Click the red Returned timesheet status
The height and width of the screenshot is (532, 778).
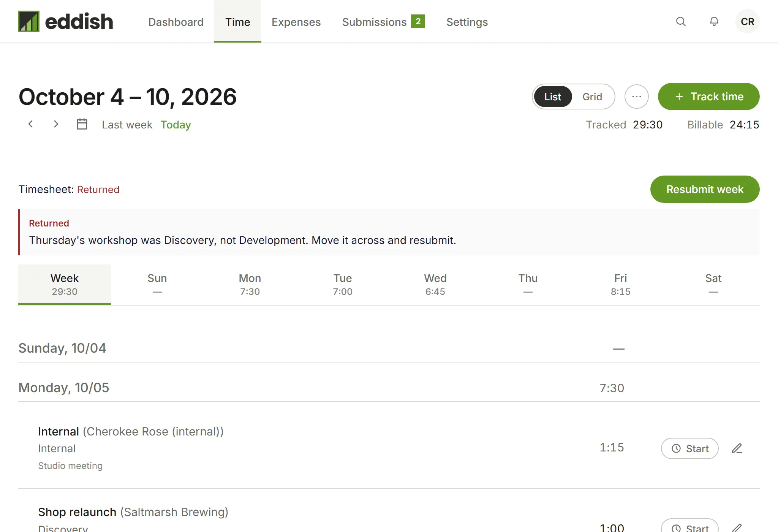tap(98, 189)
